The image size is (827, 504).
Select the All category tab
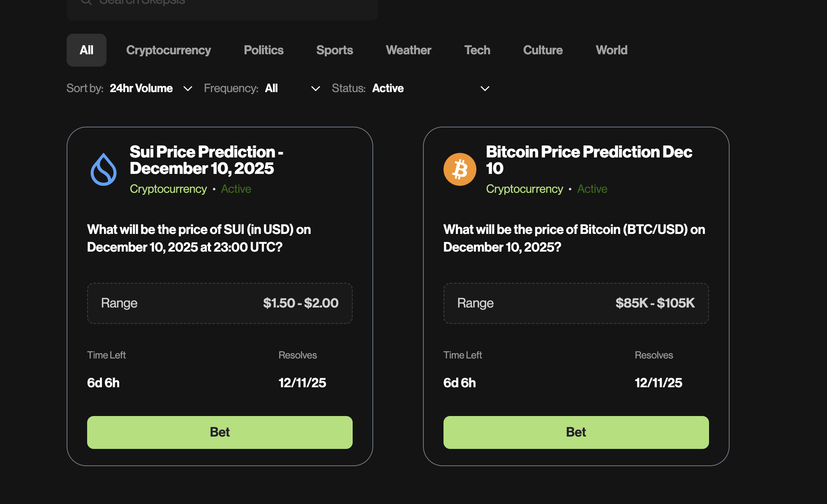click(86, 50)
